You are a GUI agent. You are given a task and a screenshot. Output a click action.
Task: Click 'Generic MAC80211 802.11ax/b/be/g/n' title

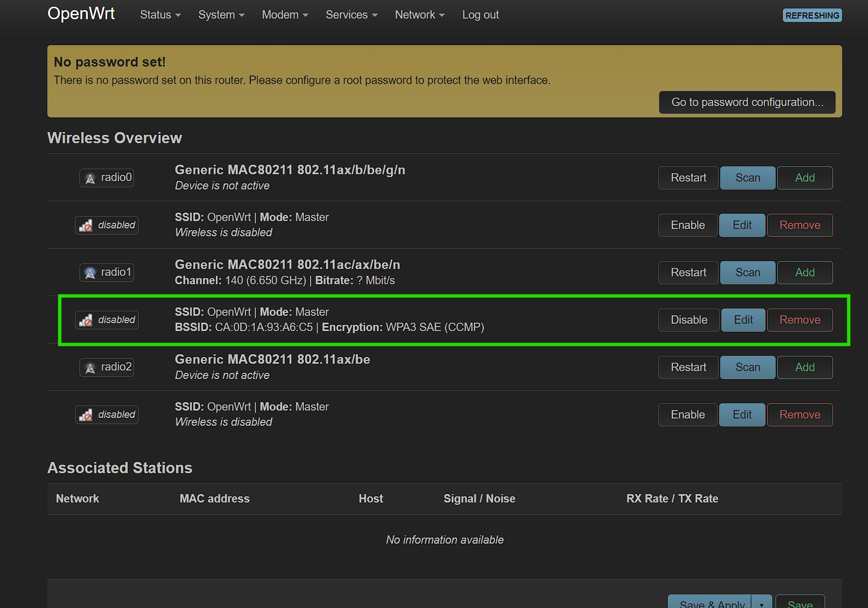[x=290, y=170]
